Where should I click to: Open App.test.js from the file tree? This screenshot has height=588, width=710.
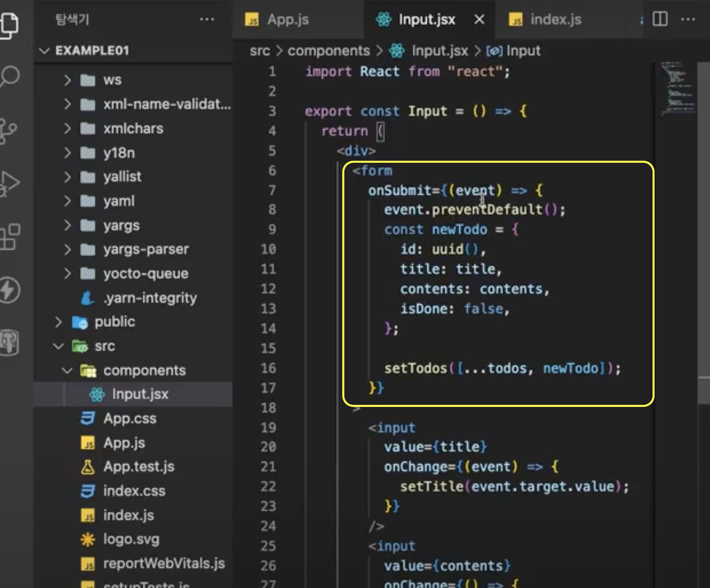click(x=133, y=467)
